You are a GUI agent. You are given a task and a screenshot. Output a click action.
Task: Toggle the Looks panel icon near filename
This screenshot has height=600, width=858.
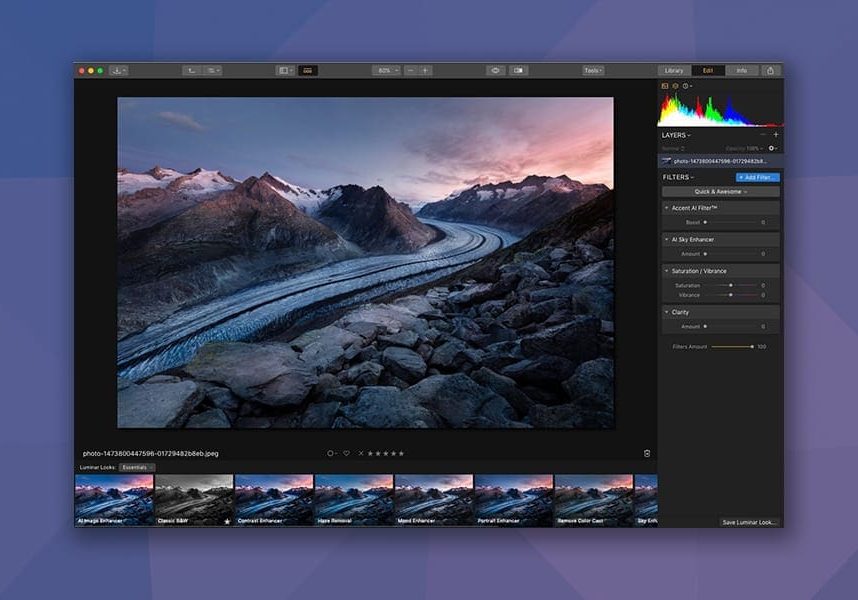[647, 453]
